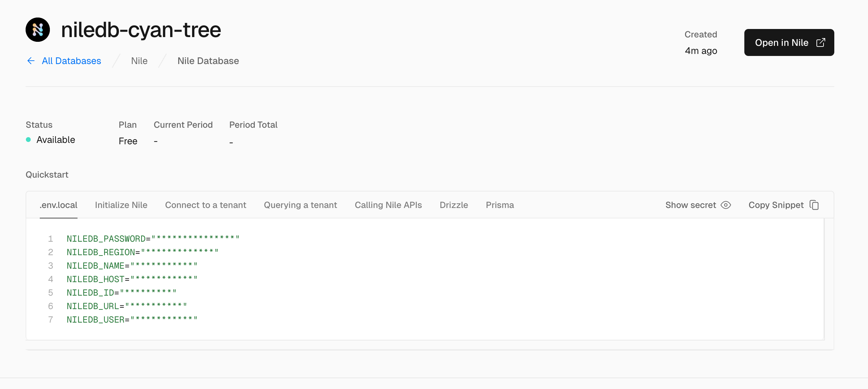This screenshot has width=868, height=389.
Task: Open the All Databases link
Action: (x=71, y=61)
